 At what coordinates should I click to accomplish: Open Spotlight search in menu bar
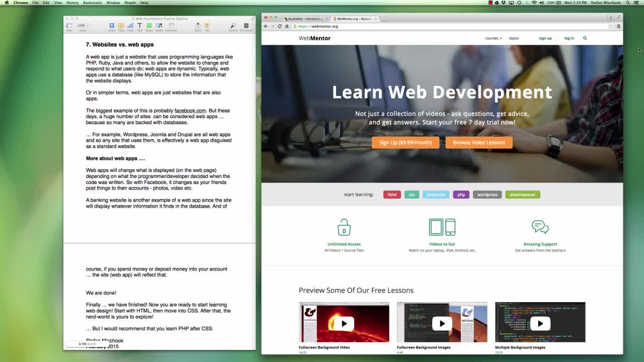pos(628,3)
